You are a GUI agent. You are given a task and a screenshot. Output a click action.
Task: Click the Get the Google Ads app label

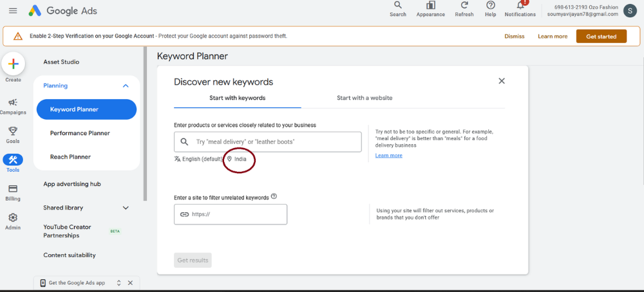tap(77, 283)
